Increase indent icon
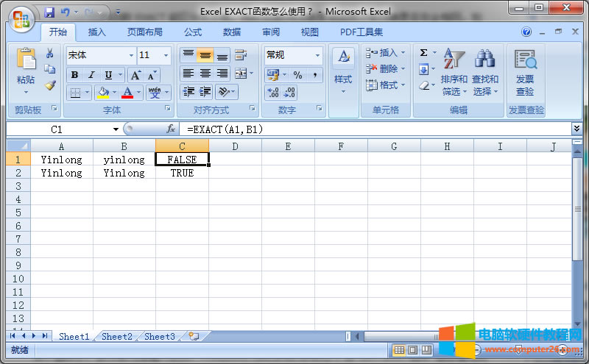This screenshot has height=364, width=589. click(205, 92)
